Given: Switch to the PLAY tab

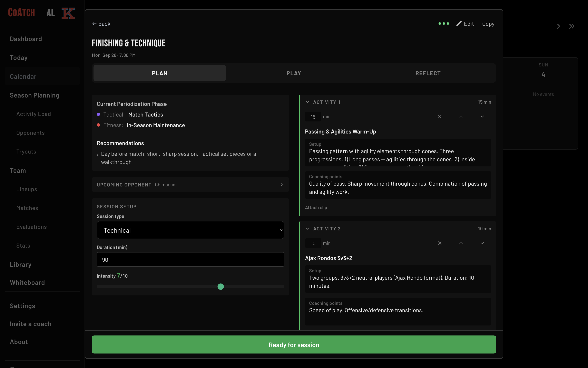Looking at the screenshot, I should coord(294,73).
